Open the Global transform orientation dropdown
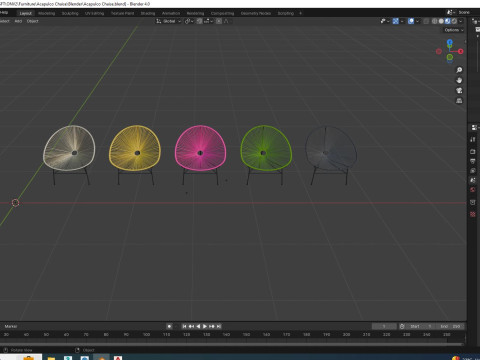Screen dimensions: 480x360 168,21
